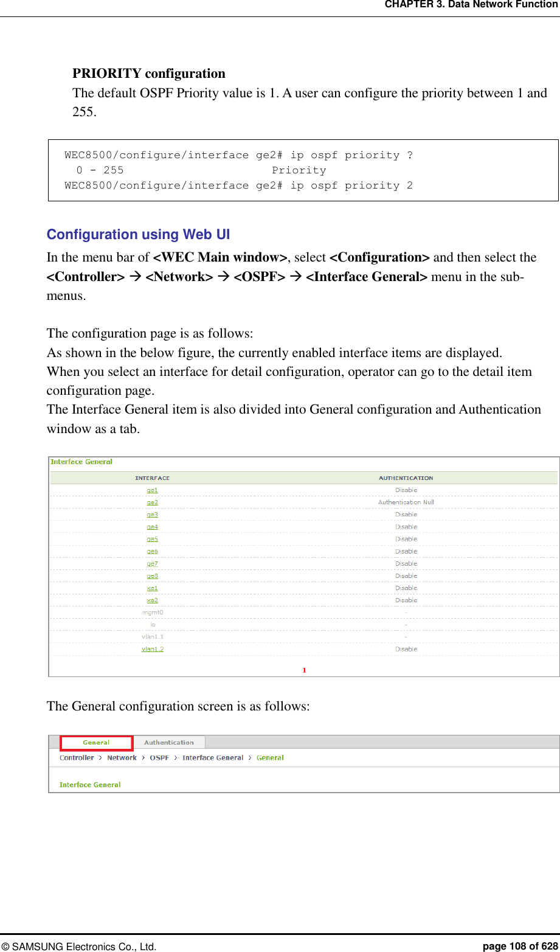Click the Interface General table title

pyautogui.click(x=81, y=462)
